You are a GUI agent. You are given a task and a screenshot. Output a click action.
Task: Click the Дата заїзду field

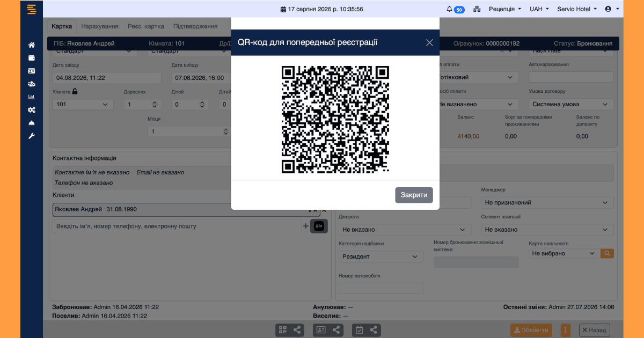point(107,77)
